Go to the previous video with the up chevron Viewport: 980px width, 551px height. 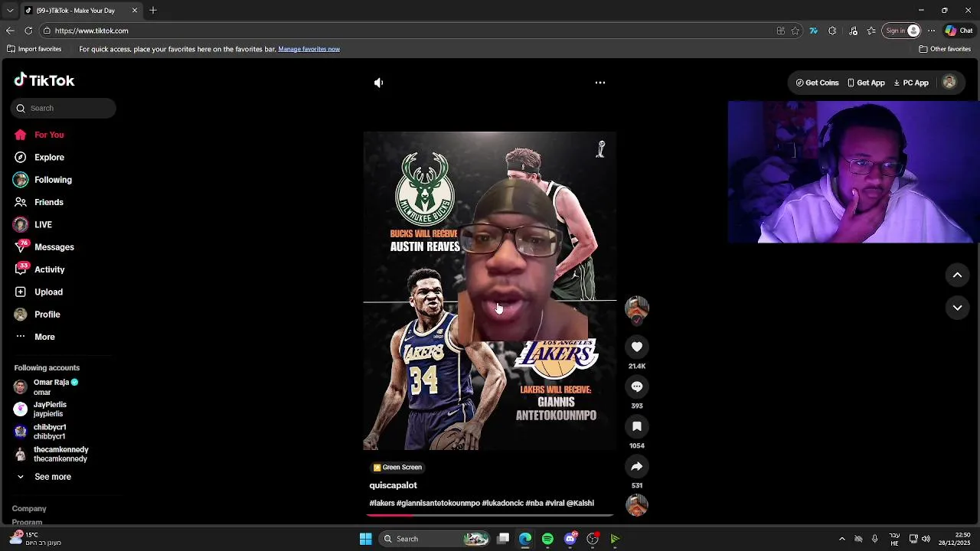click(957, 275)
